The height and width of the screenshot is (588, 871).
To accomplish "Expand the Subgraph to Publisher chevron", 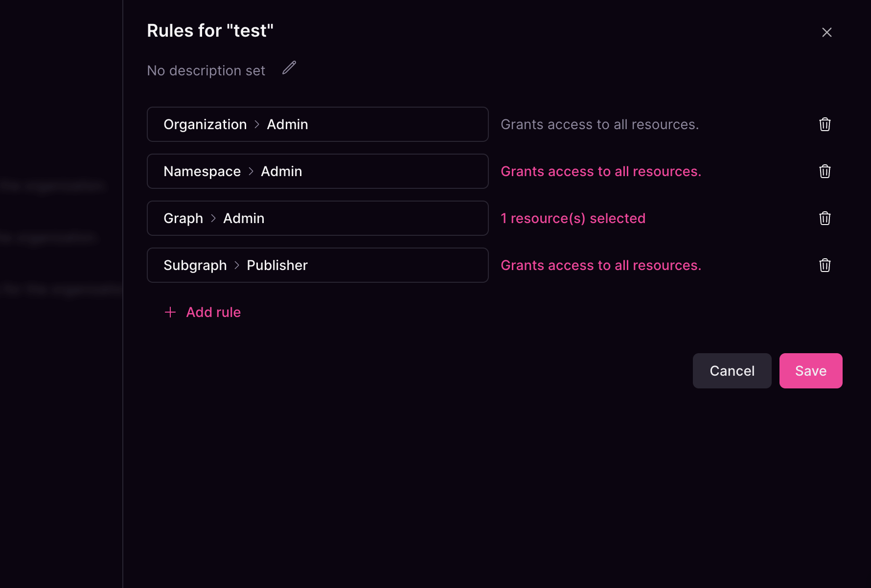I will [236, 265].
